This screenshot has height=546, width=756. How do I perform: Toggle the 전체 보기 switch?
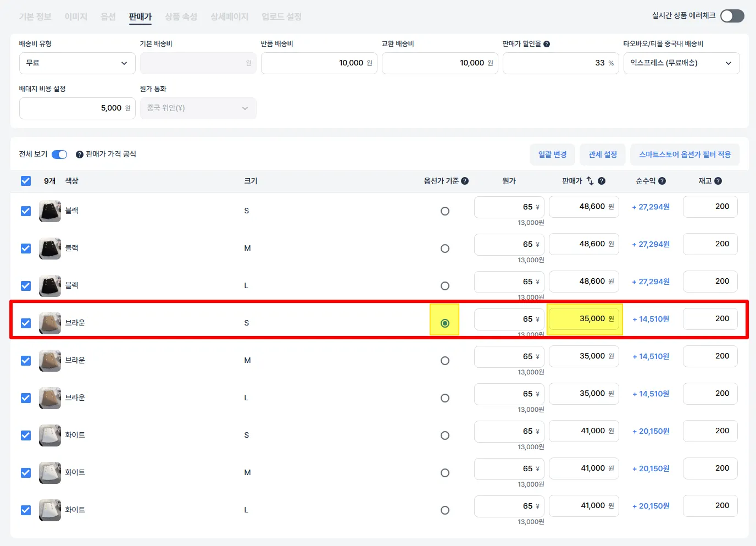pyautogui.click(x=59, y=155)
